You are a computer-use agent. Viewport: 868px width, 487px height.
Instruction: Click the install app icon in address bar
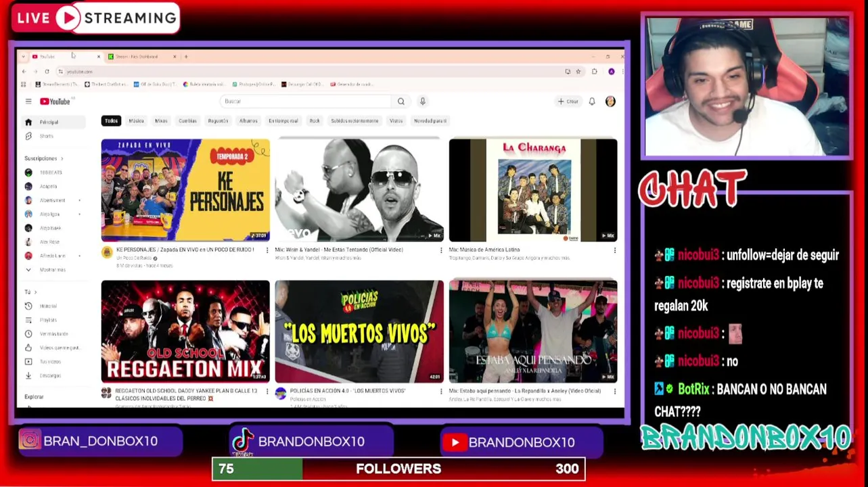[x=568, y=72]
